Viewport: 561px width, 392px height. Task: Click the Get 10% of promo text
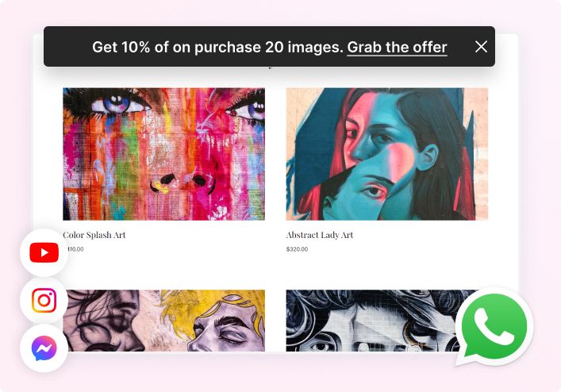pyautogui.click(x=217, y=47)
